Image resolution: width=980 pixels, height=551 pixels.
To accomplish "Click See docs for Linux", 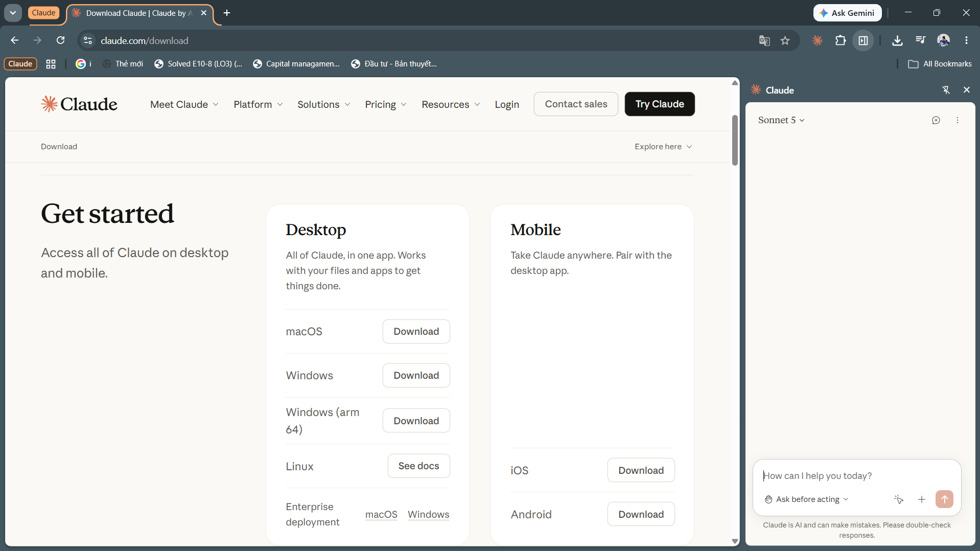I will [x=419, y=466].
